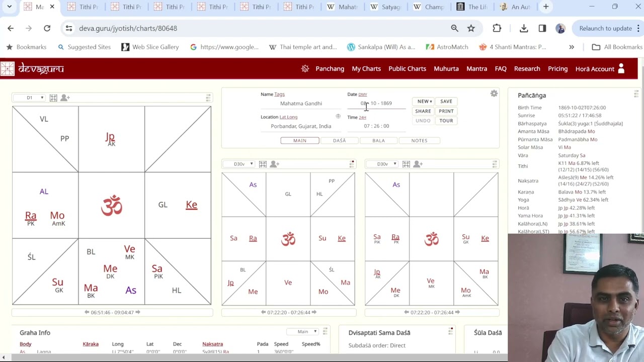Open the settings gear in birth data panel

494,94
